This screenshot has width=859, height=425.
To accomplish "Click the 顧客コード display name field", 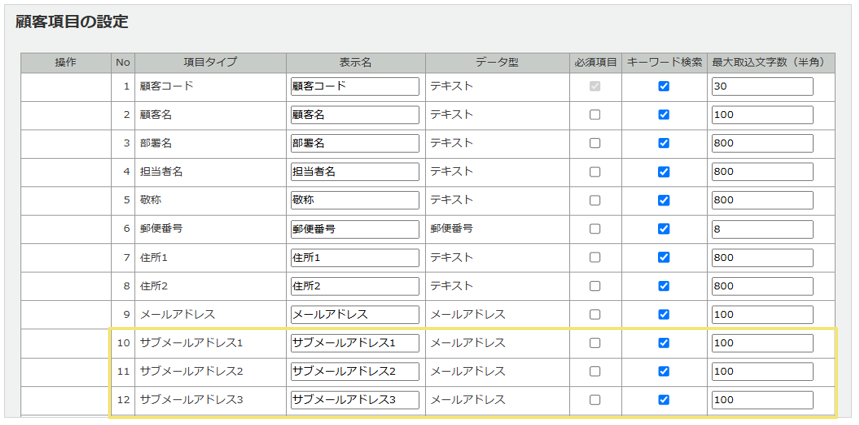I will [x=354, y=86].
